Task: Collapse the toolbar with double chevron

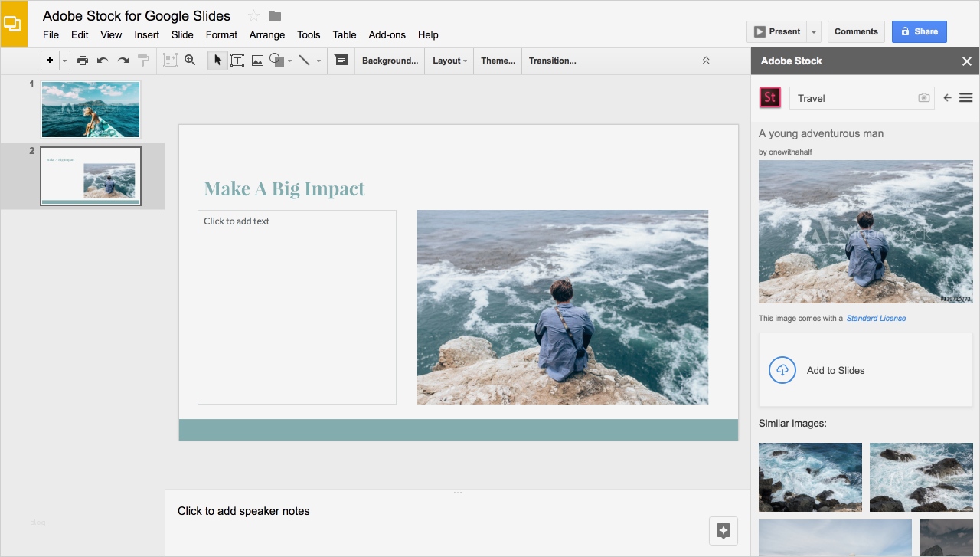Action: click(706, 61)
